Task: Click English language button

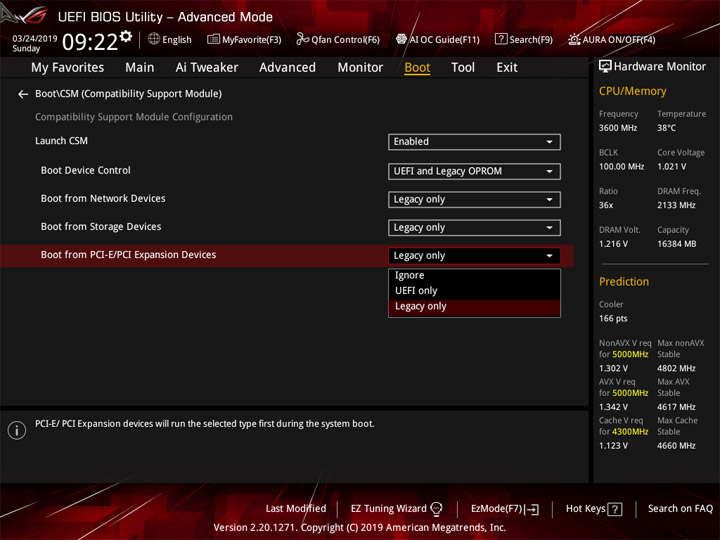Action: 170,39
